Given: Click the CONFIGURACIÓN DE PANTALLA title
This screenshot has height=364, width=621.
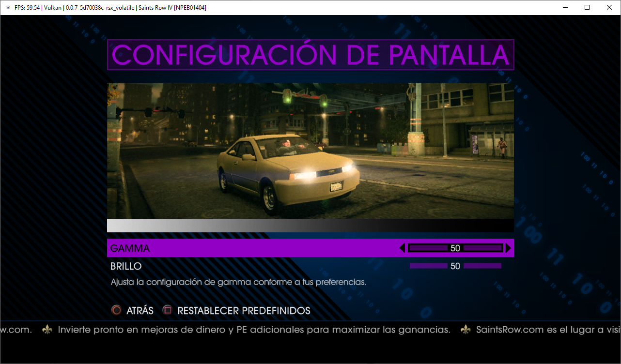Looking at the screenshot, I should 310,55.
